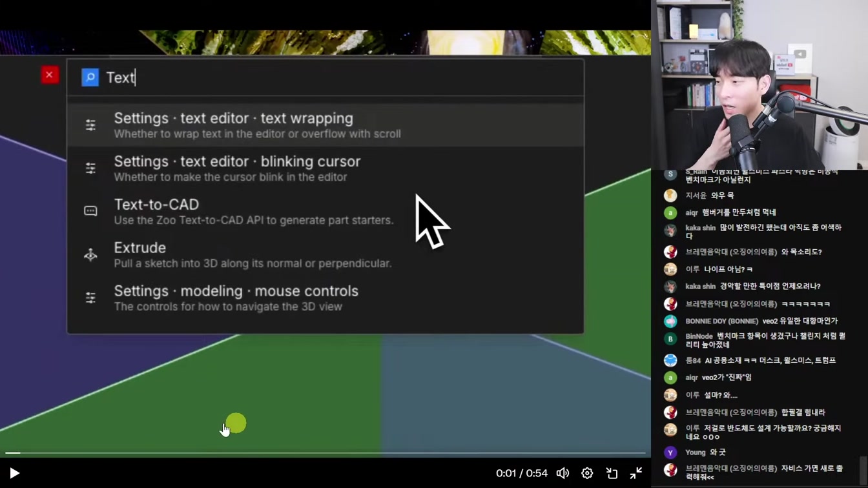
Task: Click chat message '경악할 만한 특이점 언제오려나?'
Action: point(770,287)
